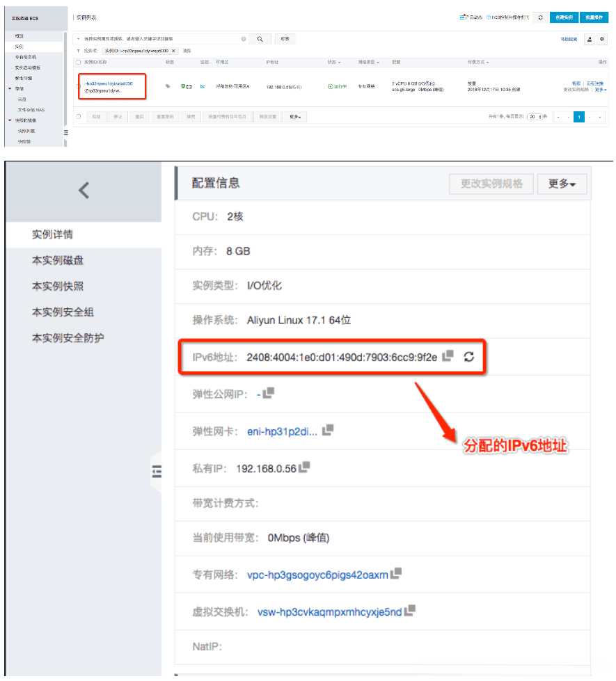Click the blue 创建实例 button
Screen dimensions: 616x681
click(x=564, y=17)
